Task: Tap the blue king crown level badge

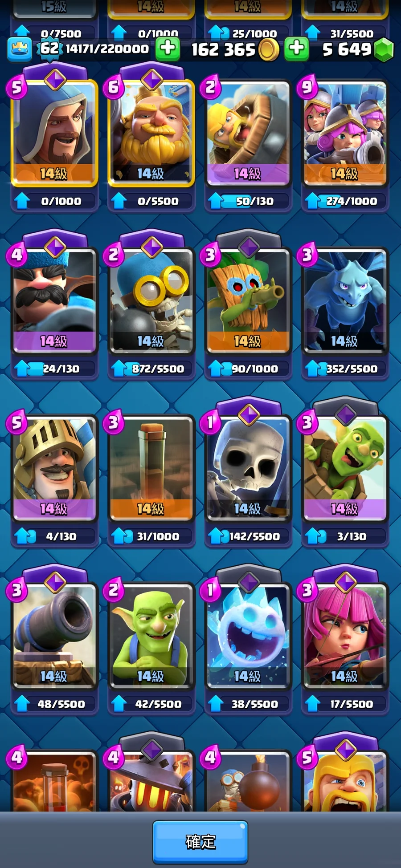Action: coord(20,49)
